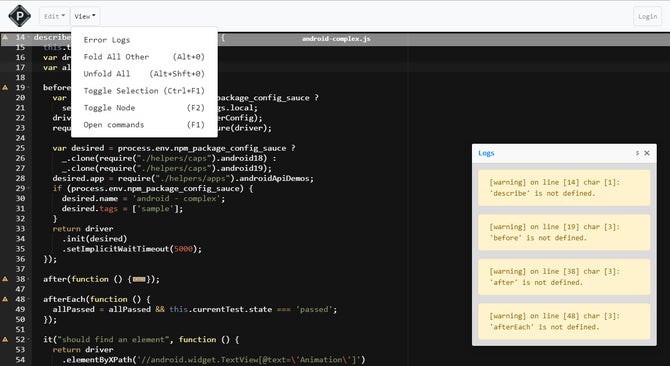This screenshot has width=670, height=366.
Task: Open the 'before' is not defined warning
Action: click(564, 232)
